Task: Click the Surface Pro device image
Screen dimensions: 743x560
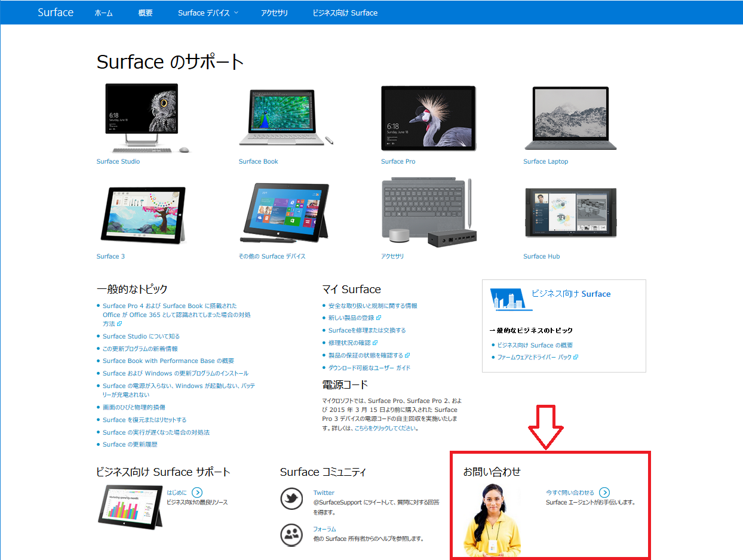Action: coord(428,118)
